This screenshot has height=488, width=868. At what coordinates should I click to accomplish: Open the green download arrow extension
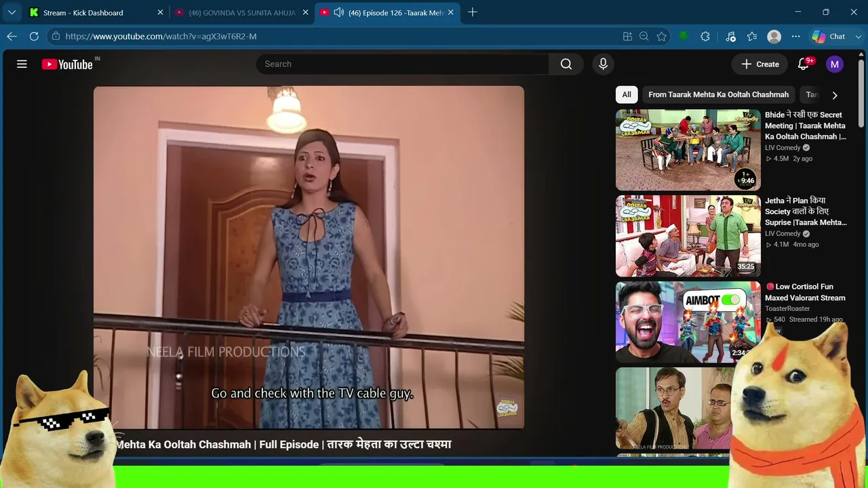(684, 37)
